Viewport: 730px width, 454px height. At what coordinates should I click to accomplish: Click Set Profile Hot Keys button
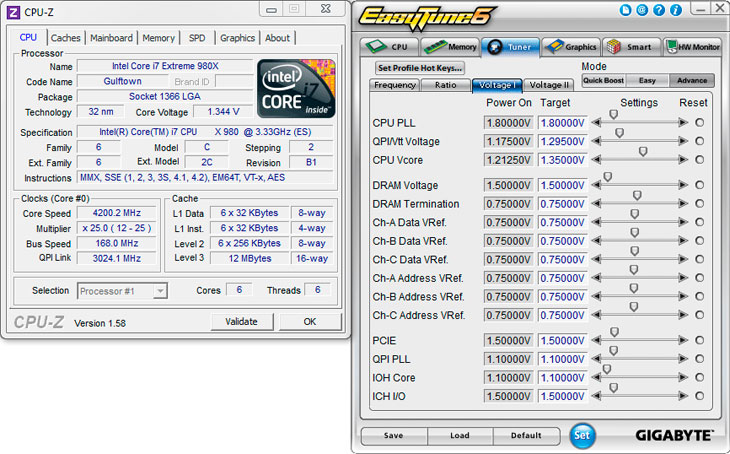[420, 68]
